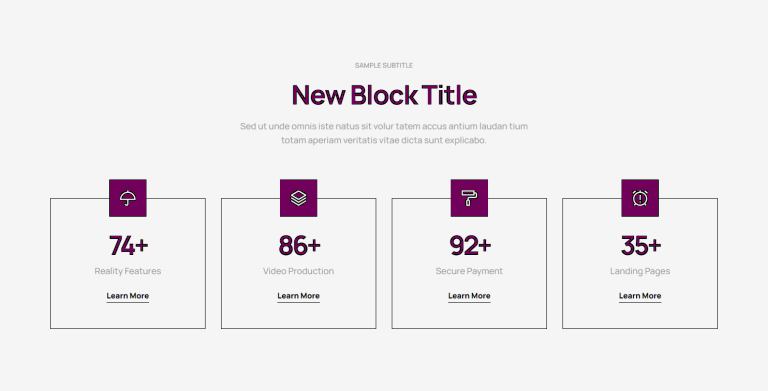Select the Video Production label
768x391 pixels.
point(298,271)
